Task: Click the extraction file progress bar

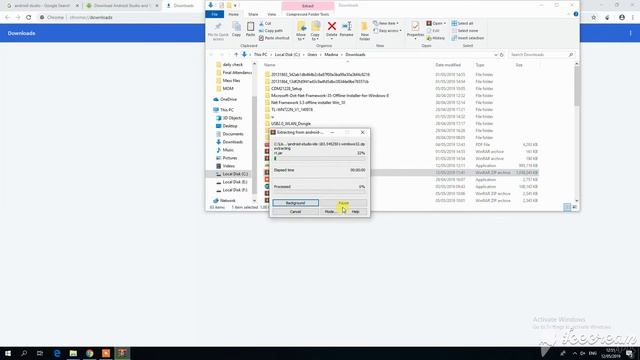Action: pyautogui.click(x=319, y=159)
